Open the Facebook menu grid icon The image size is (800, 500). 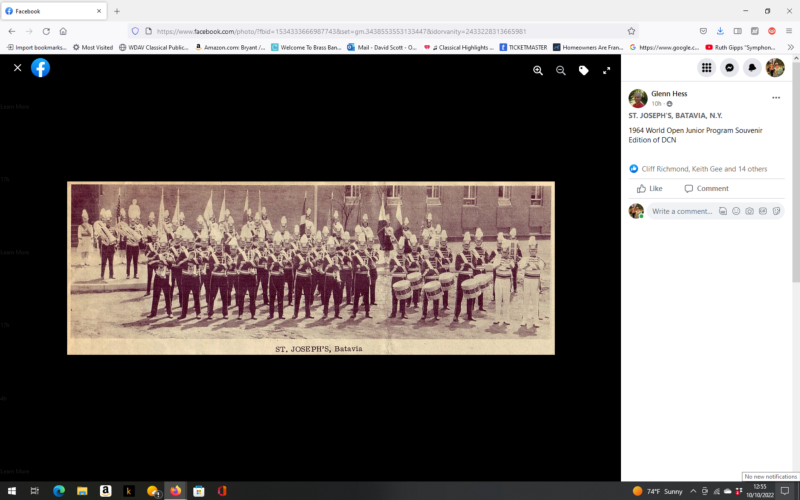(707, 68)
